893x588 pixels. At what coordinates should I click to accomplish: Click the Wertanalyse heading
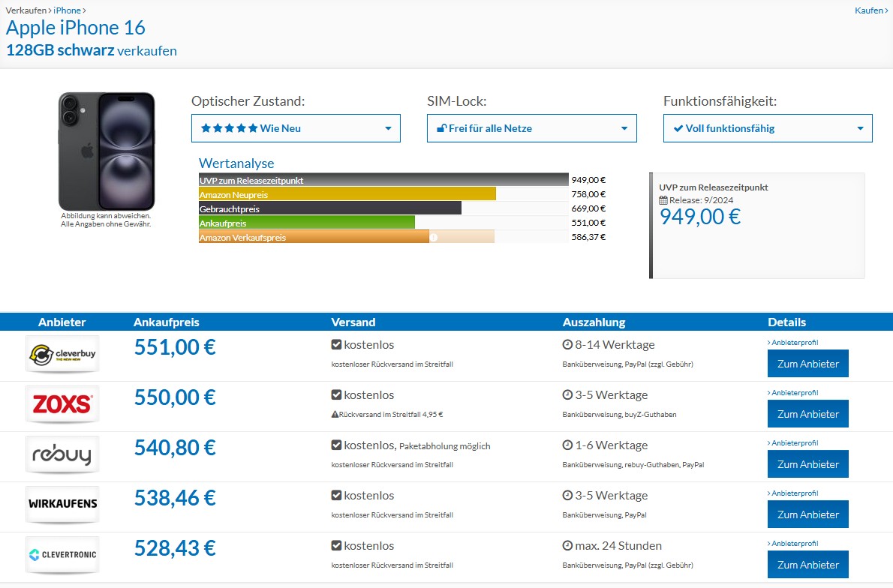click(x=236, y=163)
